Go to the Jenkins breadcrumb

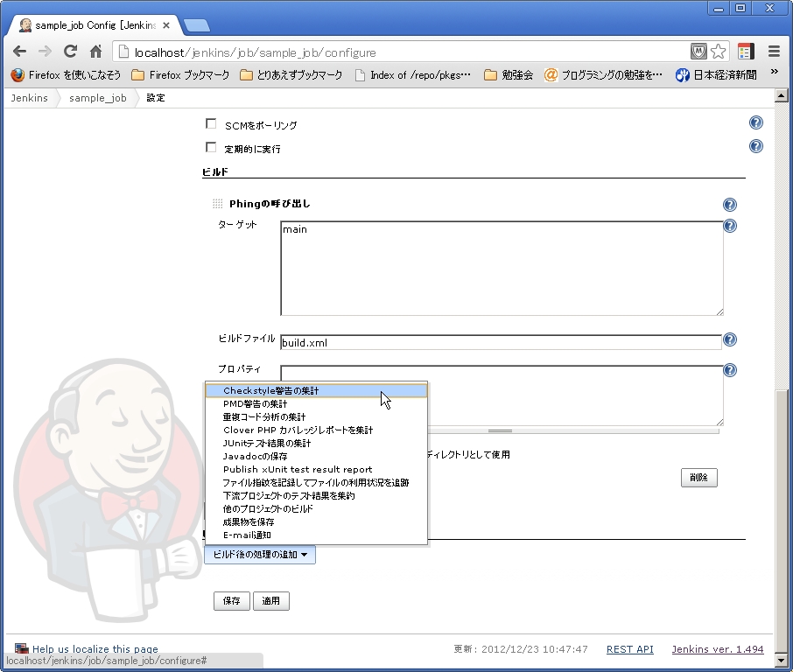tap(30, 98)
